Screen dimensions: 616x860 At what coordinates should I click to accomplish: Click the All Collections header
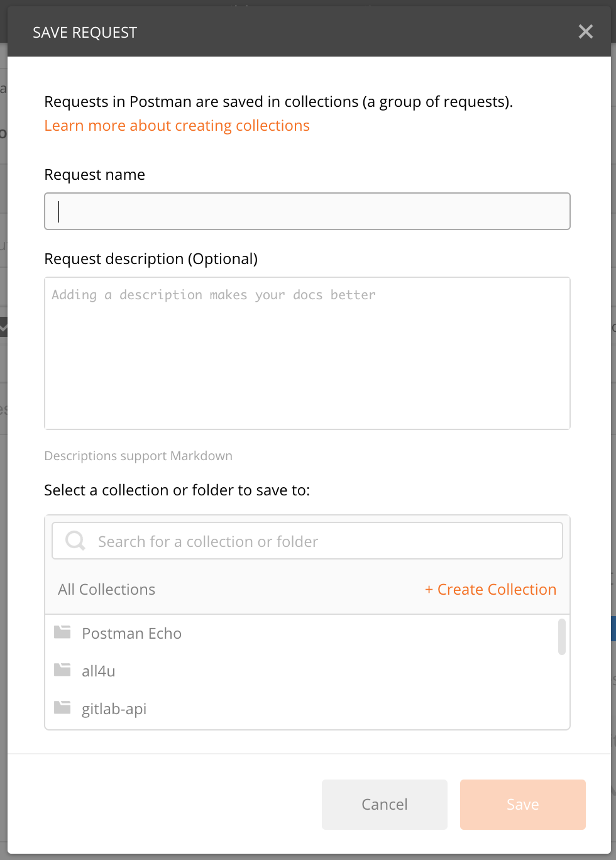coord(106,590)
